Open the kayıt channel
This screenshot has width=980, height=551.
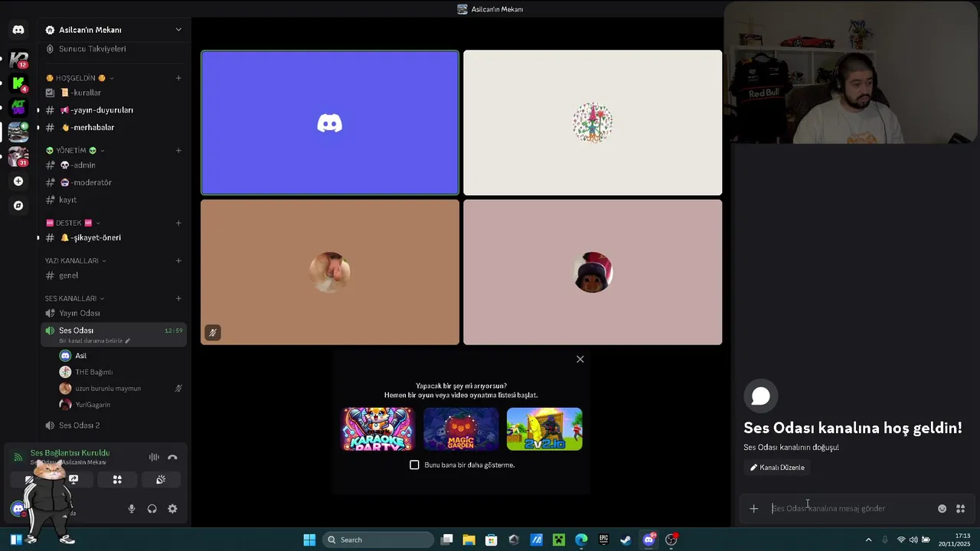(113, 200)
